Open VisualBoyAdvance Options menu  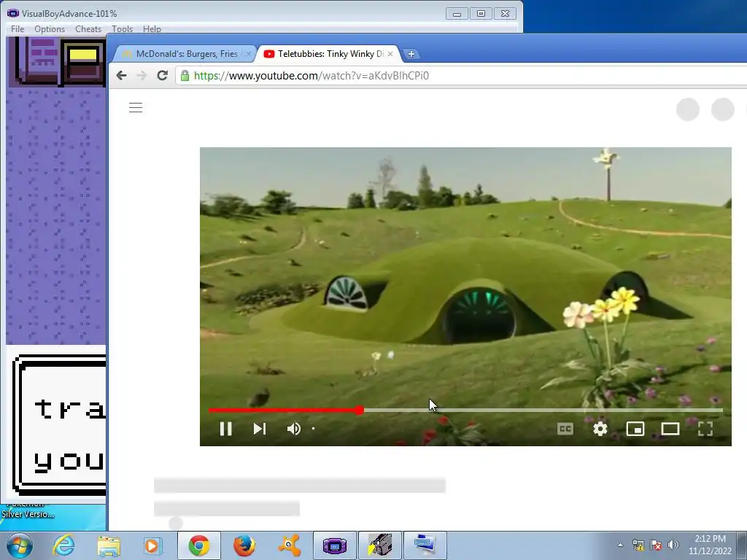point(50,29)
